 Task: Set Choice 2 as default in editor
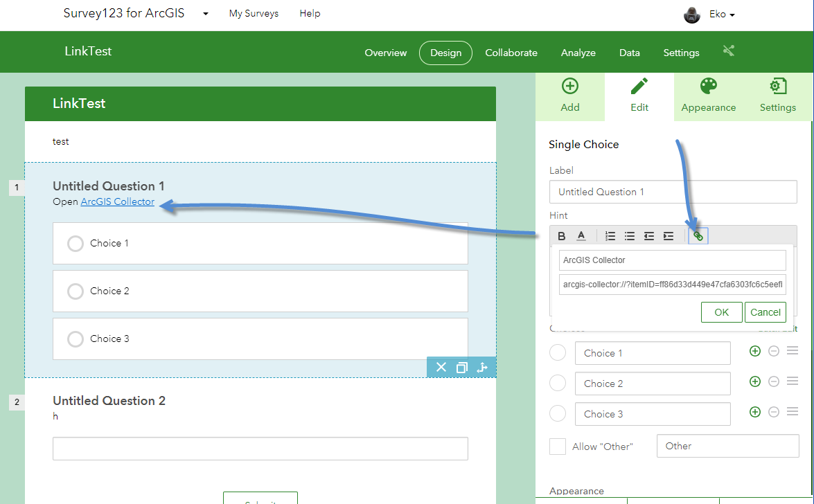558,383
